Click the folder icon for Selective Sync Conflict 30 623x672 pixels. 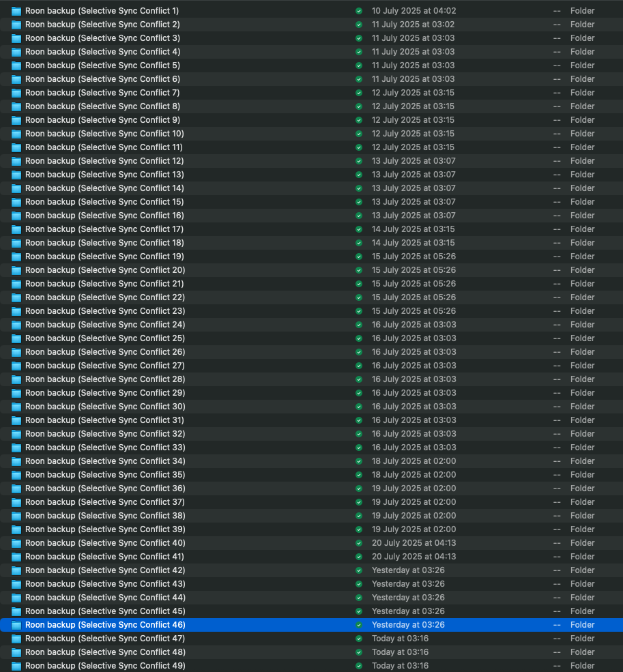16,407
